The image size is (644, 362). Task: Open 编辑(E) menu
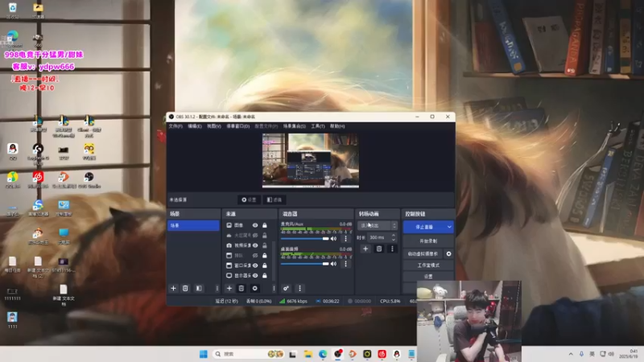tap(195, 126)
